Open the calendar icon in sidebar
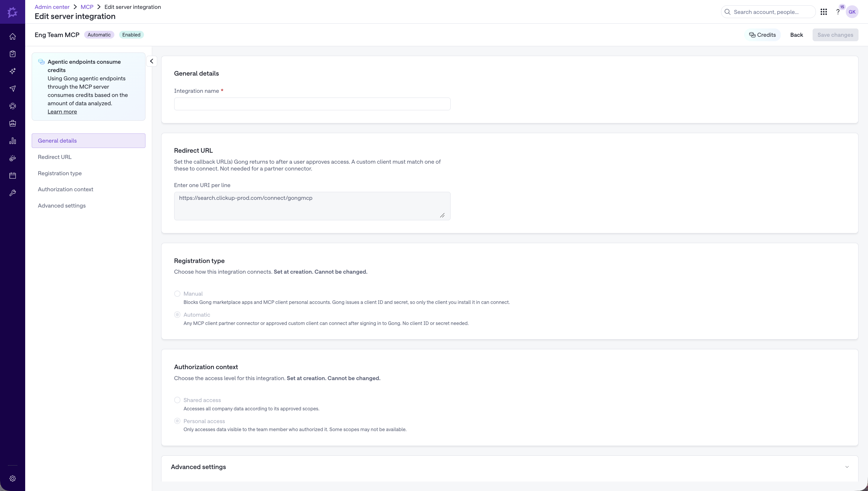This screenshot has height=491, width=868. [12, 175]
